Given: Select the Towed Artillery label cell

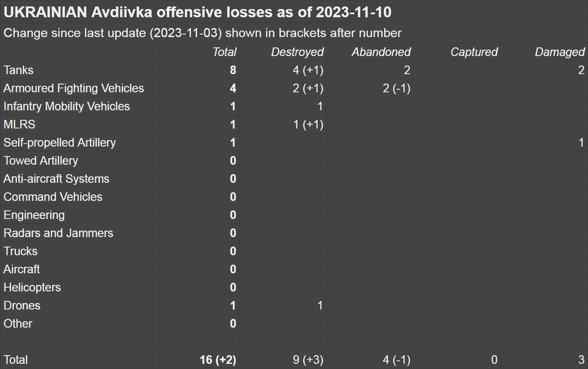Looking at the screenshot, I should [x=41, y=160].
